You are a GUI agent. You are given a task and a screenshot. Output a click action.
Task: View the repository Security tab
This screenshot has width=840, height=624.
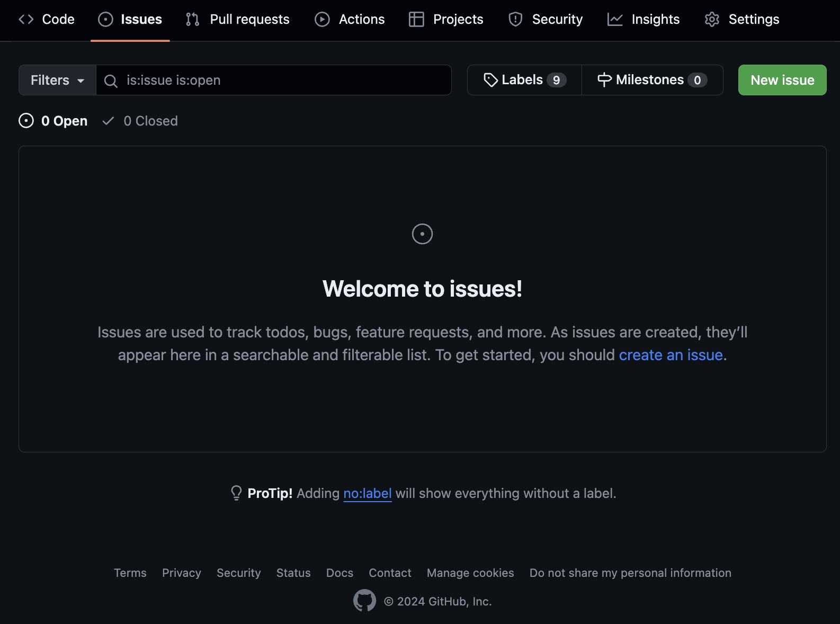[x=546, y=20]
